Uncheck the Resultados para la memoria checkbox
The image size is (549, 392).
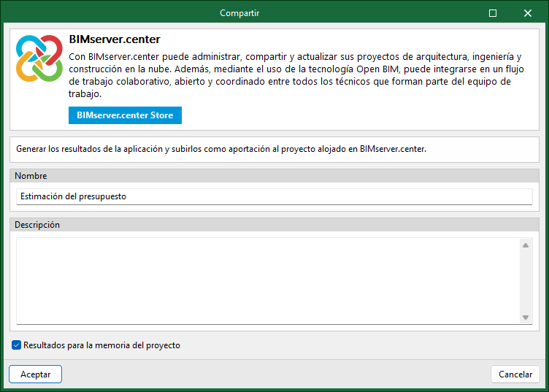coord(17,345)
